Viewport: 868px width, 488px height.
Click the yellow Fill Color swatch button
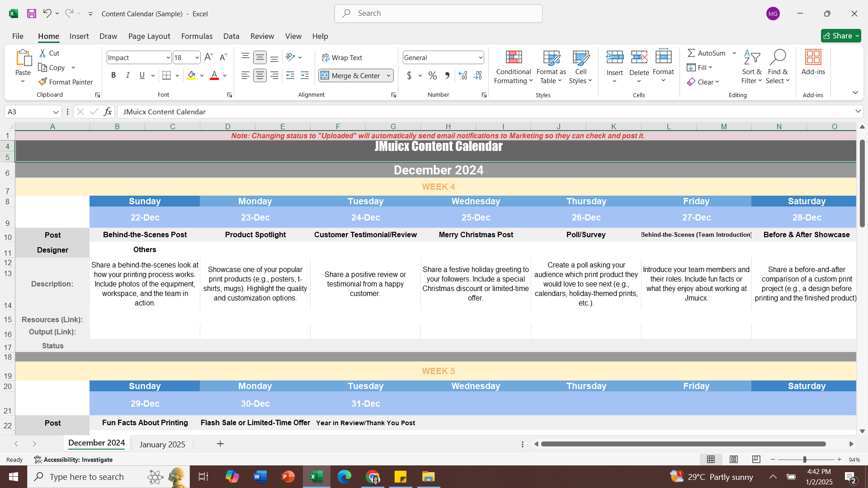191,75
